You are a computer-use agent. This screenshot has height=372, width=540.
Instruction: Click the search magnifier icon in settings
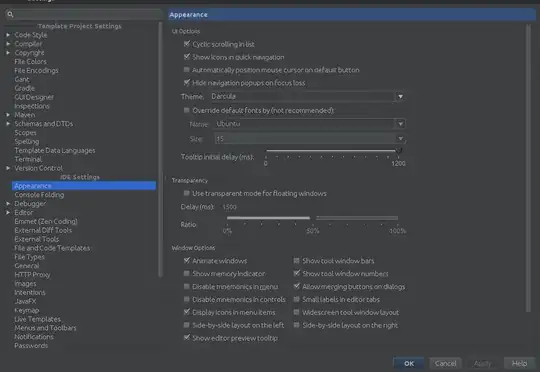tap(10, 14)
